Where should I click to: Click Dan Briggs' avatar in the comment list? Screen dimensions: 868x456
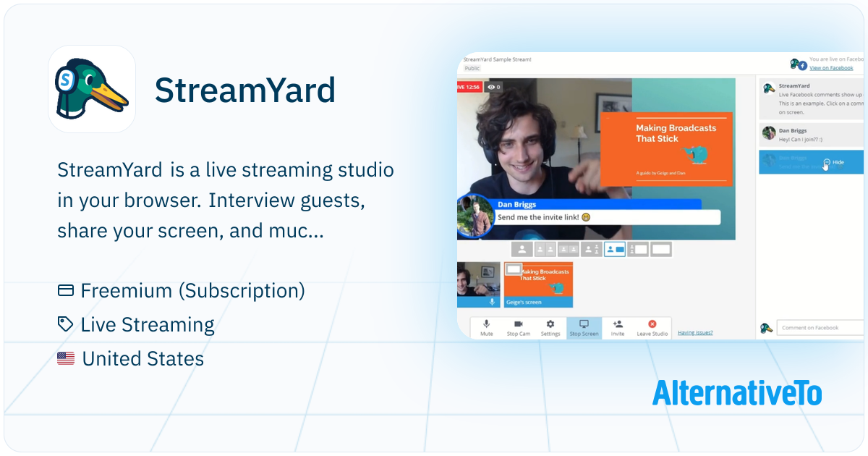pos(769,133)
